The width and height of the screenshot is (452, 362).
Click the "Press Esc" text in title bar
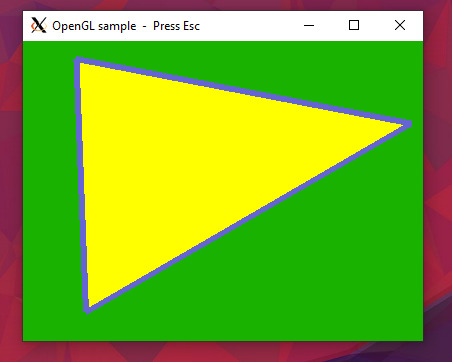pyautogui.click(x=176, y=26)
